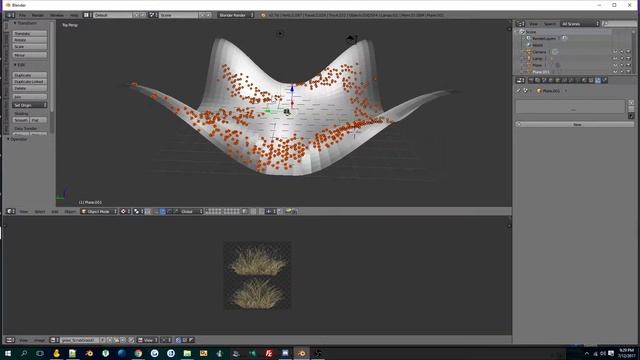Image resolution: width=640 pixels, height=360 pixels.
Task: Remove the slot with the minus button
Action: [631, 109]
